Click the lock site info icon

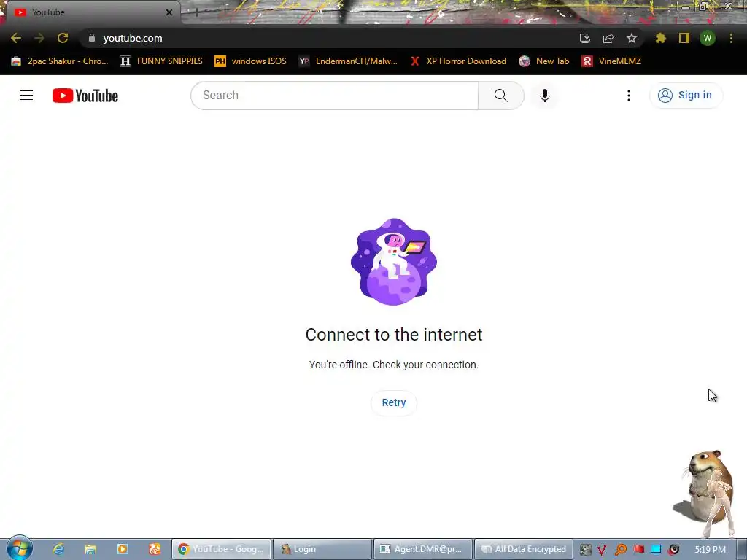pyautogui.click(x=92, y=38)
